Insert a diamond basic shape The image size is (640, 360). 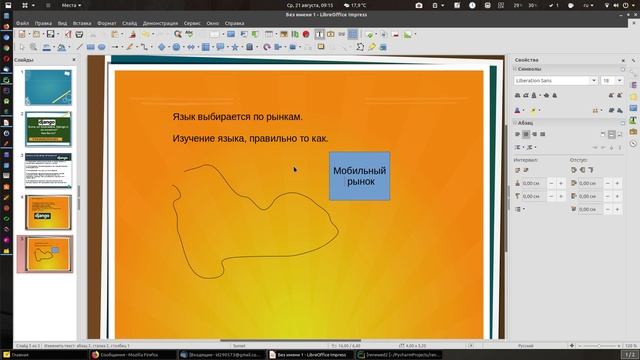161,47
